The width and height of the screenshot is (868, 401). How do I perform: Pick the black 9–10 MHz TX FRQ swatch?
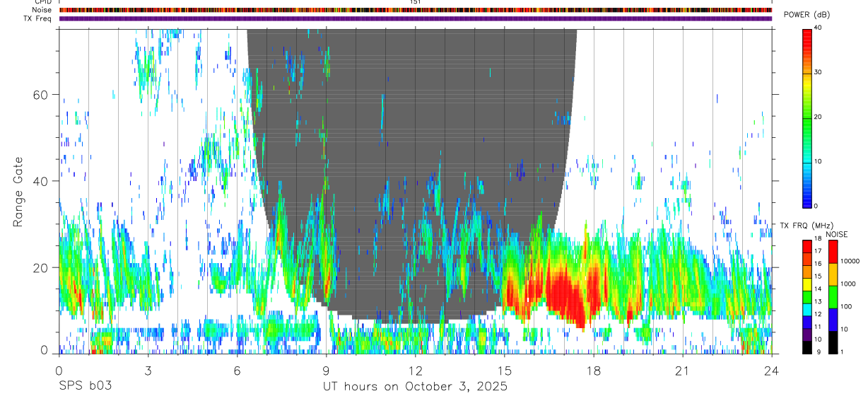coord(807,347)
